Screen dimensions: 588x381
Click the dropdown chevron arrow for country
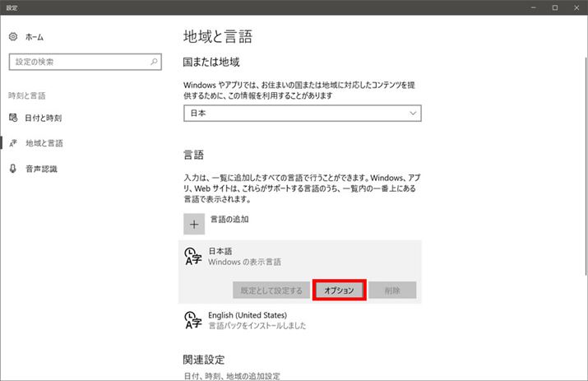click(413, 113)
